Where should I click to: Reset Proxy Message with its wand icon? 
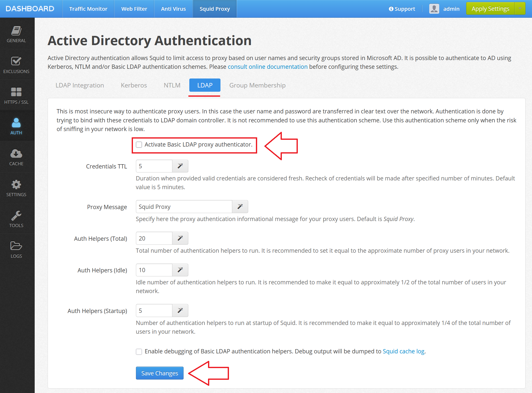(240, 207)
